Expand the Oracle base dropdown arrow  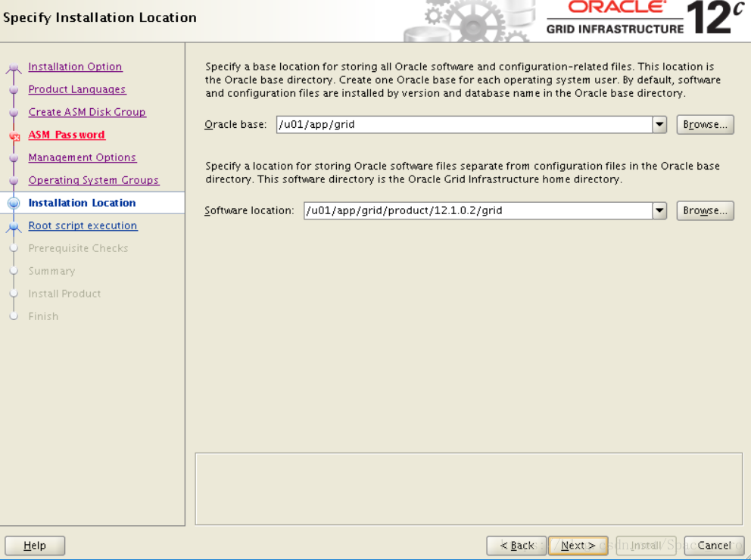(x=659, y=124)
